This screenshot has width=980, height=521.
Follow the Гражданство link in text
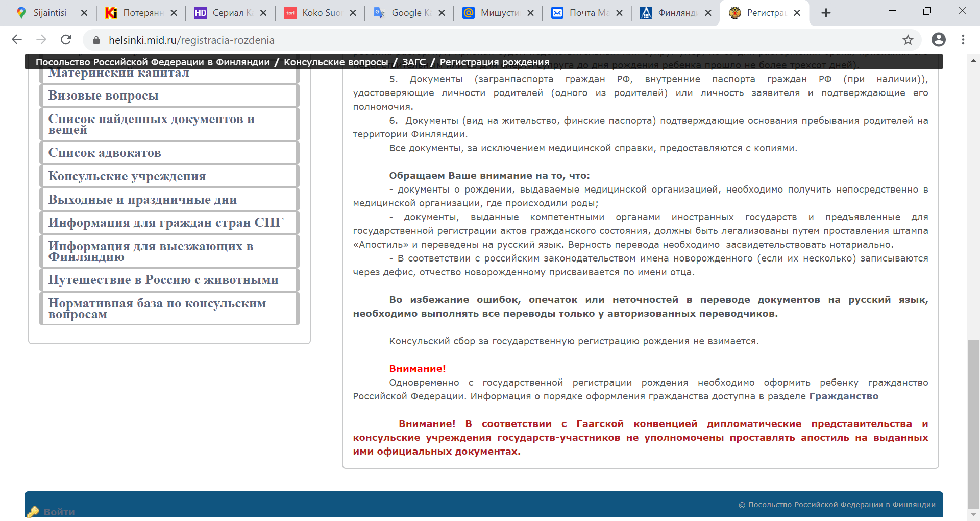(x=843, y=396)
